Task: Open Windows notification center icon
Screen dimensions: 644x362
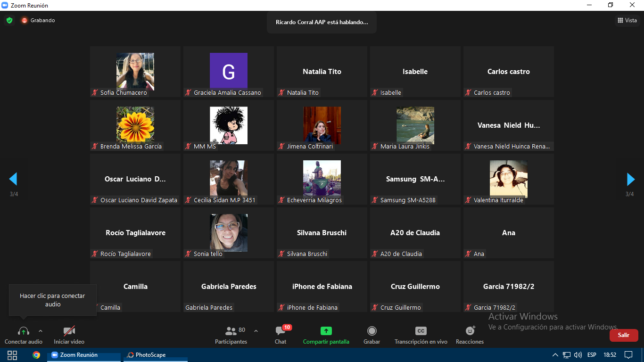Action: point(628,355)
